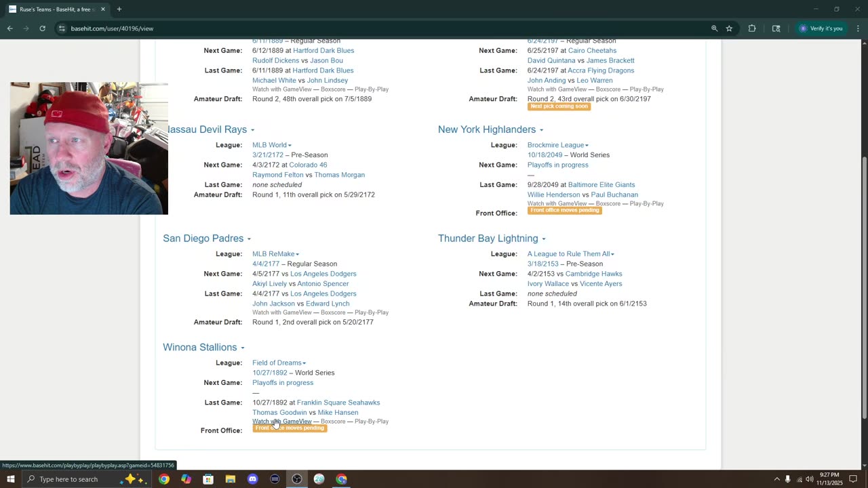Go back using the browser back arrow
Image resolution: width=868 pixels, height=488 pixels.
click(10, 28)
